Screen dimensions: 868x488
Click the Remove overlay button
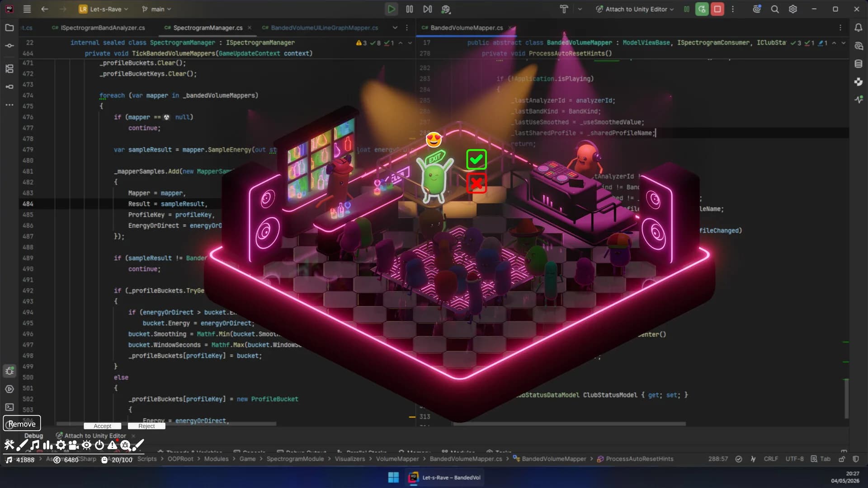pos(22,423)
